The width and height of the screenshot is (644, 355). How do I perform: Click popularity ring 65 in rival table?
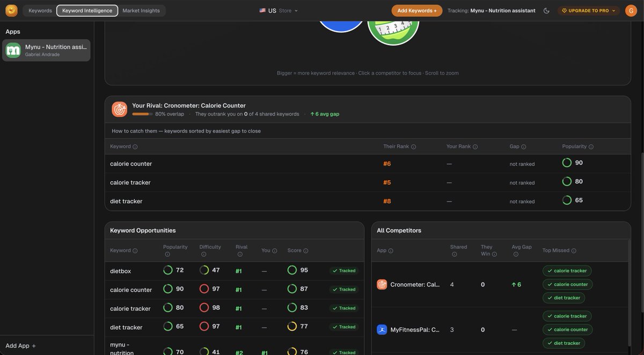click(567, 201)
